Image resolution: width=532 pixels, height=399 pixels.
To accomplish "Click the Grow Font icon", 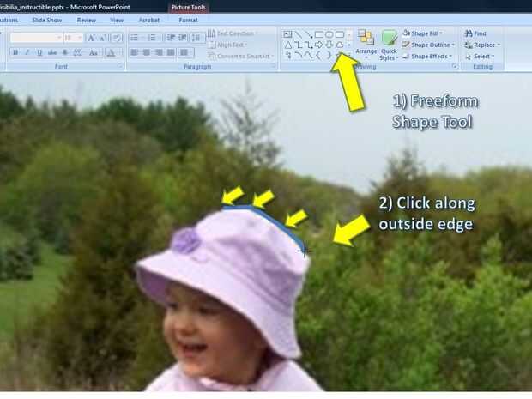I will click(x=91, y=38).
